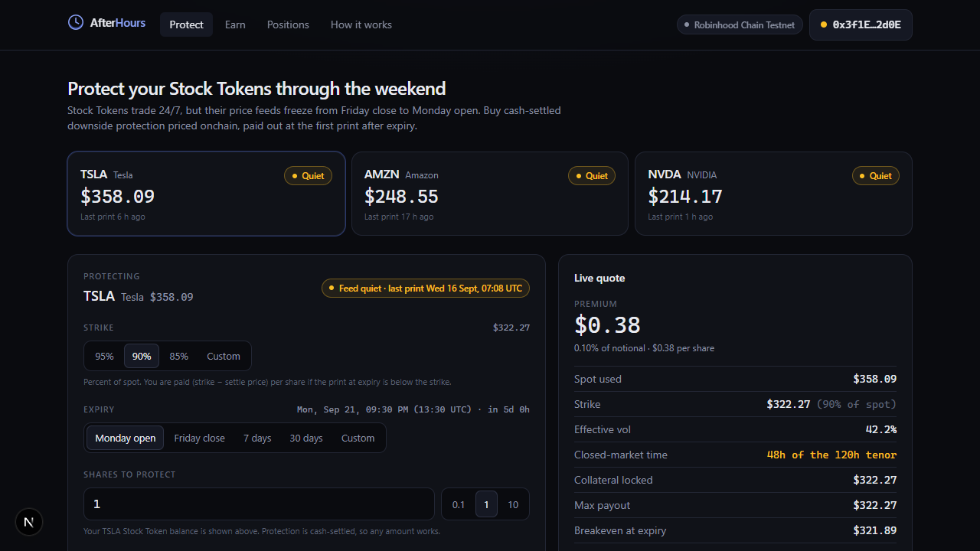The image size is (980, 551).
Task: Open the How it works page
Action: click(x=361, y=24)
